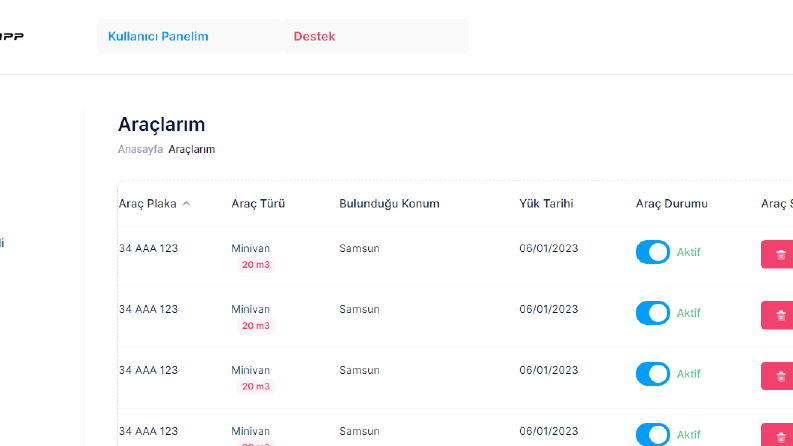The image size is (793, 446).
Task: Click Samsun location in the first row
Action: tap(359, 248)
